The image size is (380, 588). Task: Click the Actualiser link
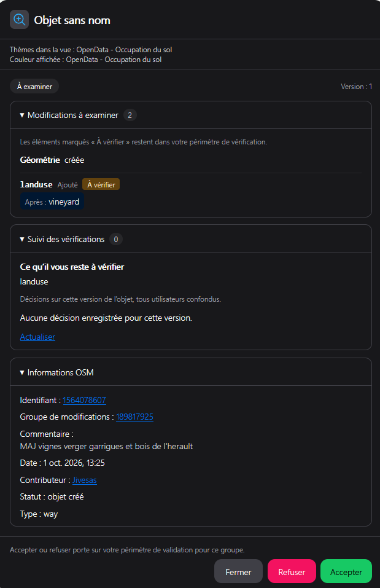click(x=37, y=337)
